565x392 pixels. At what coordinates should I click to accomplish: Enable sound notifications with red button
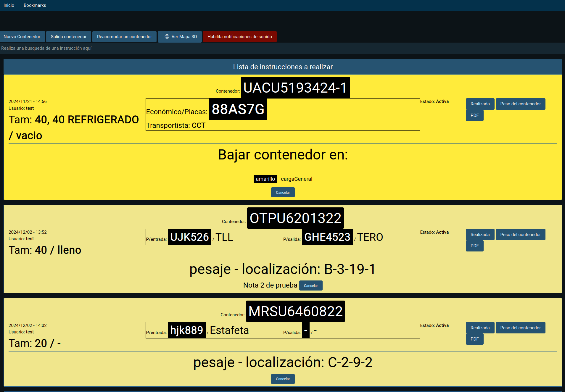pos(239,37)
